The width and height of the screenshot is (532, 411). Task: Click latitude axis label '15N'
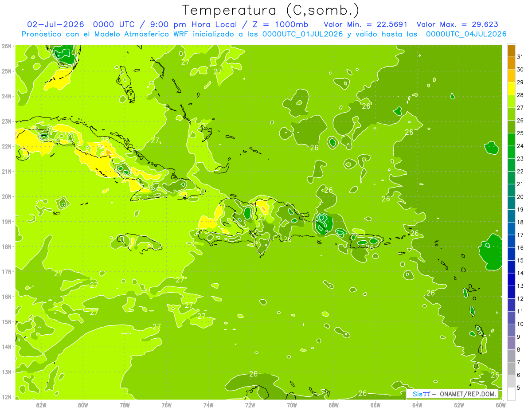(x=7, y=322)
